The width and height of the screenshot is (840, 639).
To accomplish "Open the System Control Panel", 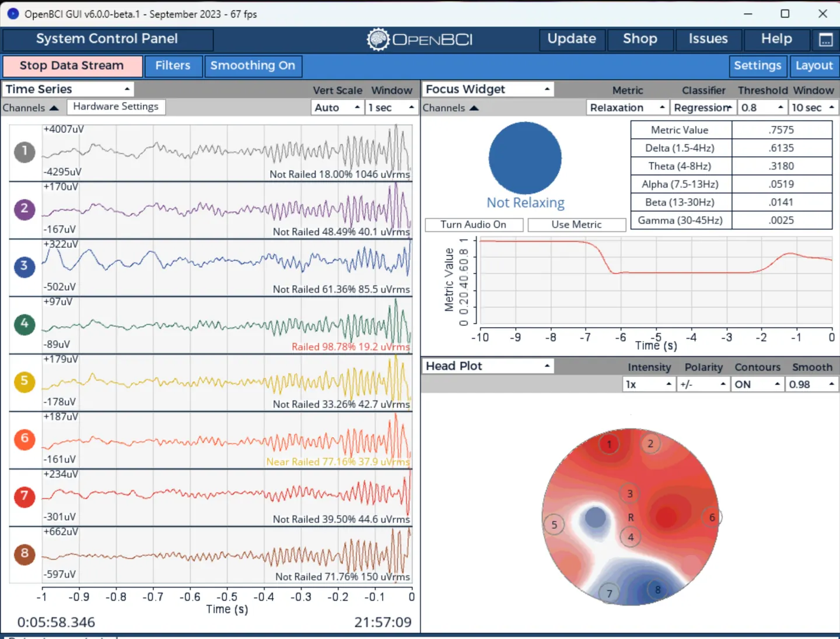I will tap(107, 39).
